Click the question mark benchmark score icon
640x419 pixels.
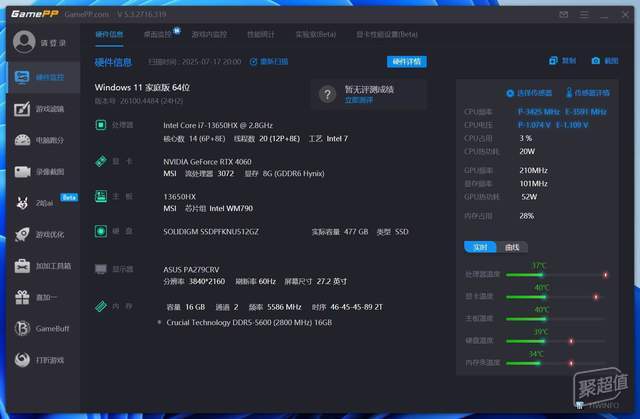pyautogui.click(x=327, y=95)
